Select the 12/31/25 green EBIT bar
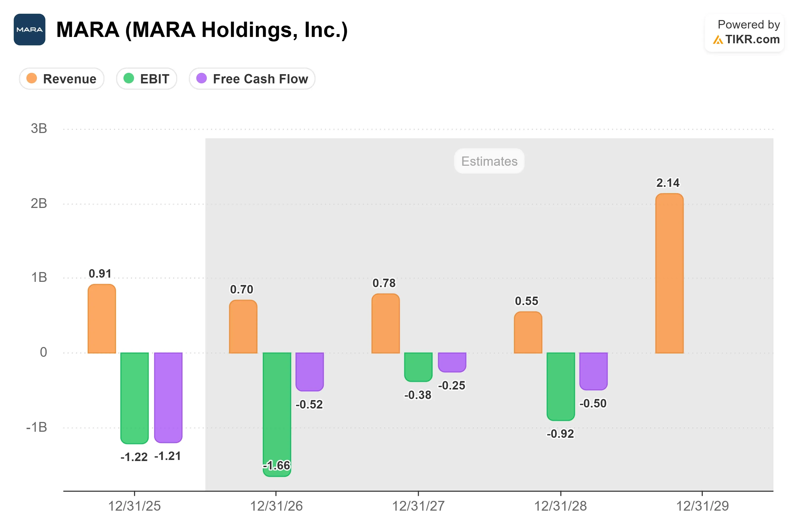 click(x=135, y=398)
